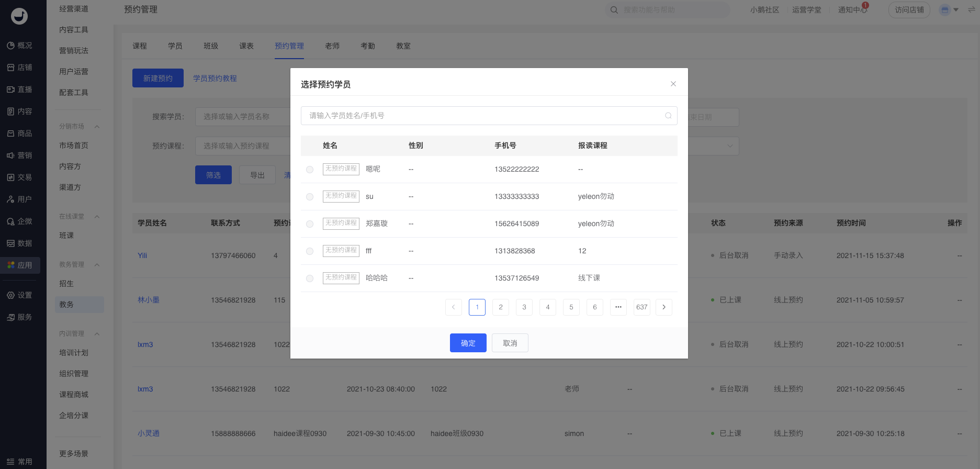Switch to the 老师 tab
Viewport: 980px width, 469px height.
[332, 46]
